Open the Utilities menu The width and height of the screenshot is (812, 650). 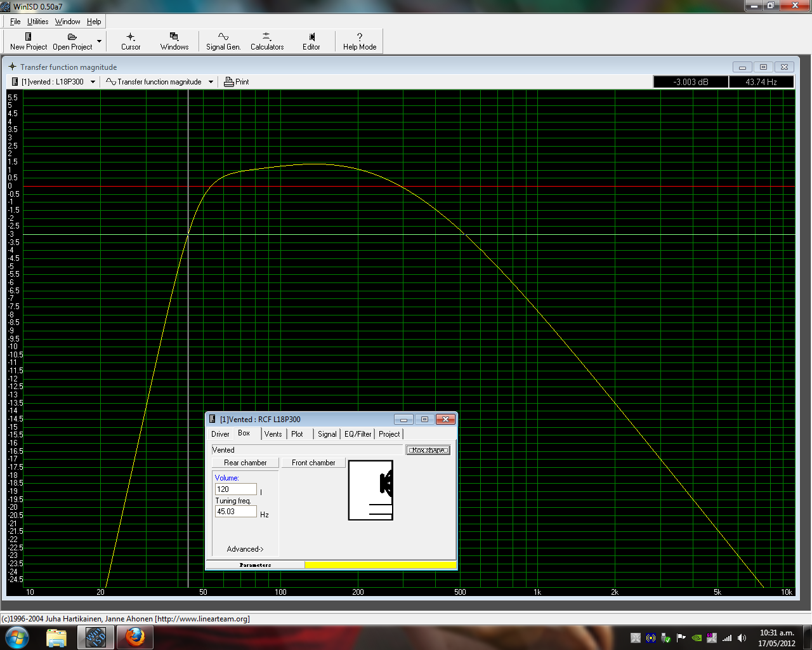click(37, 22)
